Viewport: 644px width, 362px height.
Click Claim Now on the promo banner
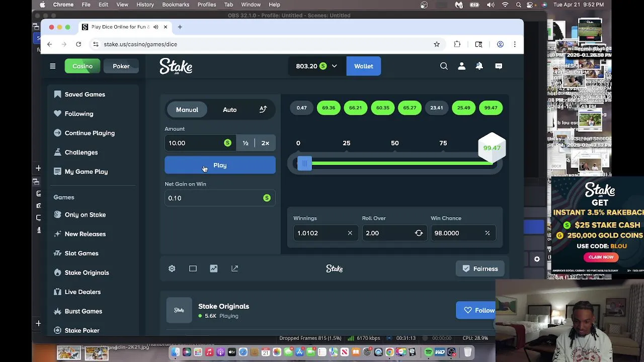tap(601, 257)
